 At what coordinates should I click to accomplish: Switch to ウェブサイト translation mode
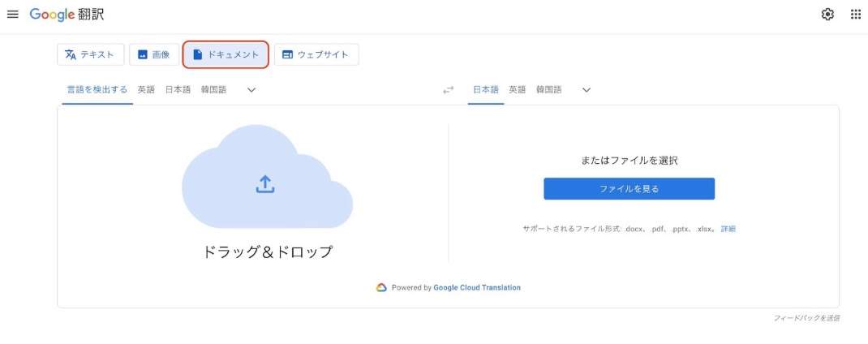click(316, 54)
